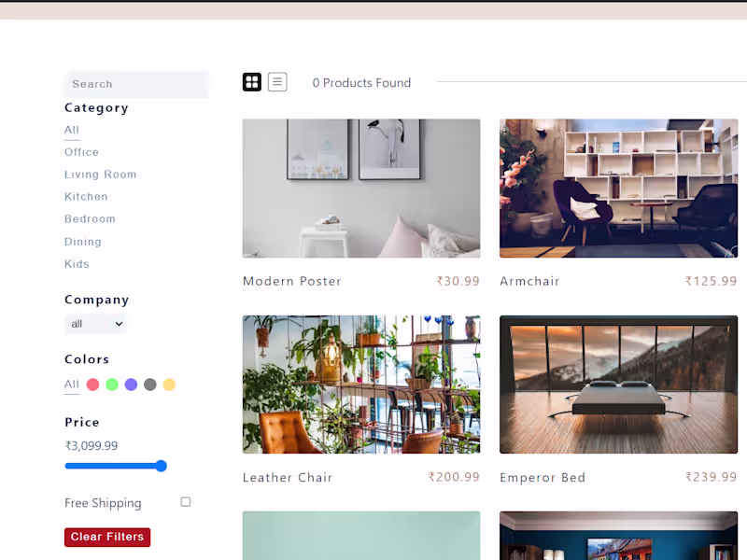Click the price range slider handle
The height and width of the screenshot is (560, 747).
tap(161, 466)
